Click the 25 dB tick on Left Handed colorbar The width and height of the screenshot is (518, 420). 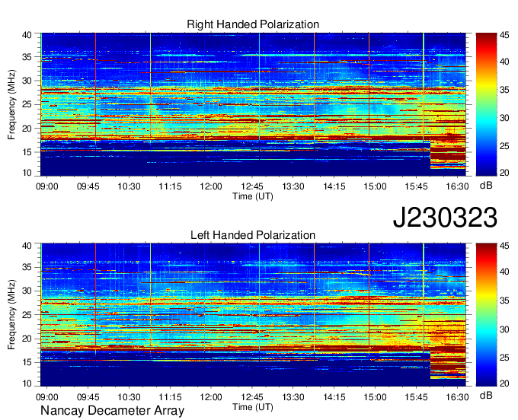(504, 358)
